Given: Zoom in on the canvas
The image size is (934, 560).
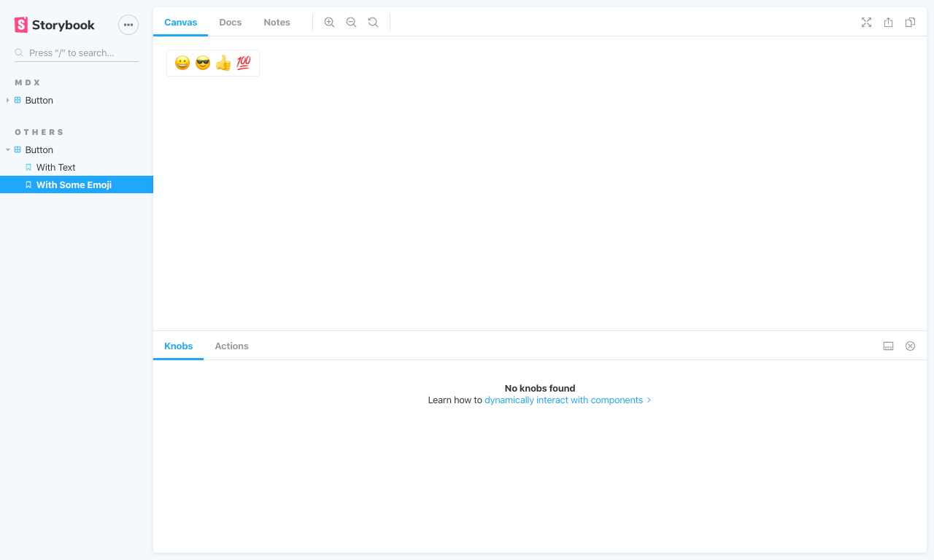Looking at the screenshot, I should [329, 22].
